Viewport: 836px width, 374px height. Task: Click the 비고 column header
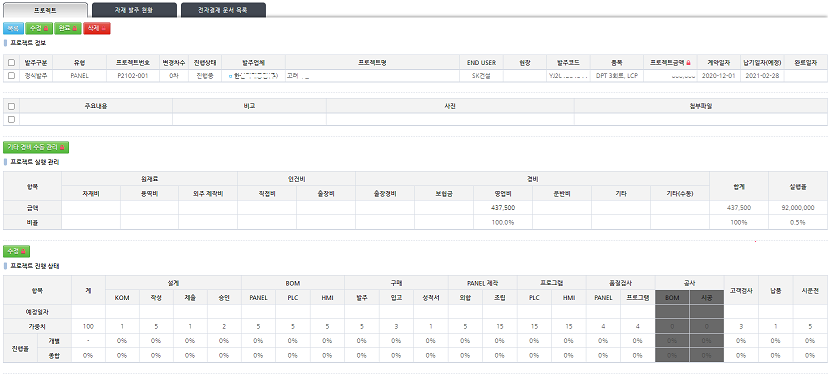tap(249, 106)
